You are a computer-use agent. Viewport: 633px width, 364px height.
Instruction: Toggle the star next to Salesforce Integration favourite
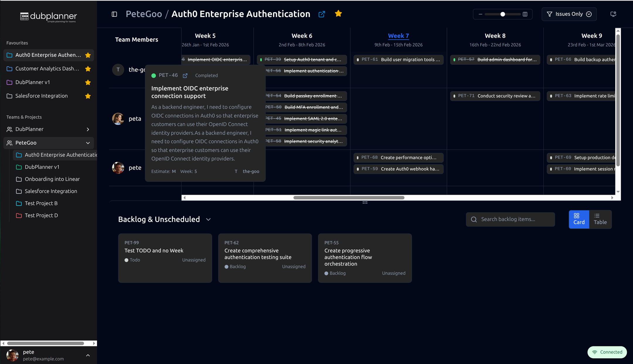(88, 96)
